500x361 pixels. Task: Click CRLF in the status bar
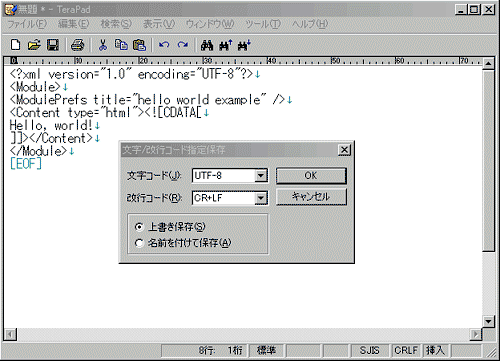pyautogui.click(x=406, y=350)
